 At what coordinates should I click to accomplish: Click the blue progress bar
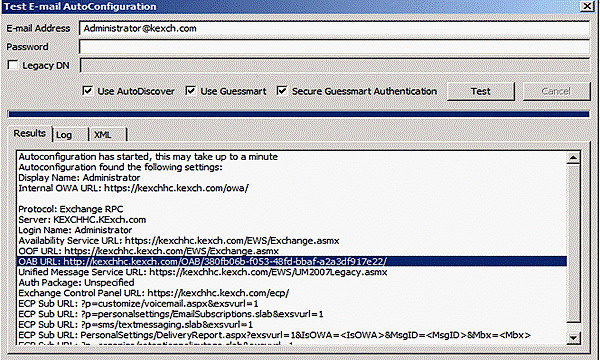pos(298,114)
